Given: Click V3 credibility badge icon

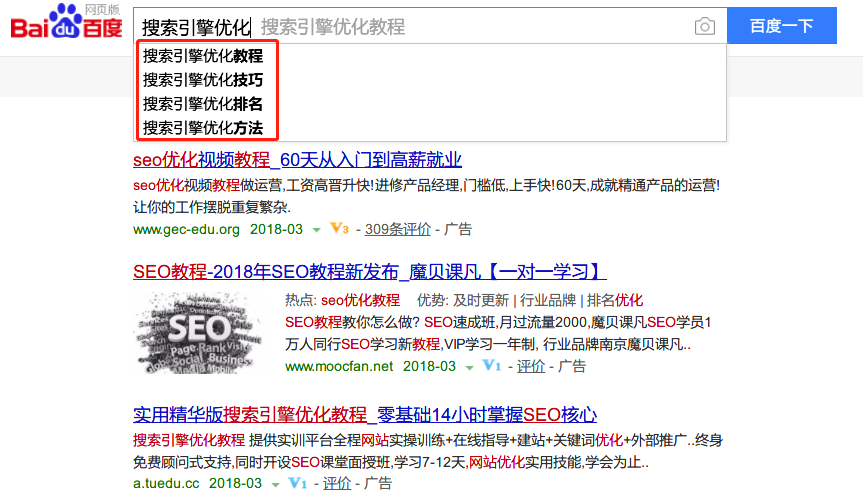Looking at the screenshot, I should [x=339, y=228].
